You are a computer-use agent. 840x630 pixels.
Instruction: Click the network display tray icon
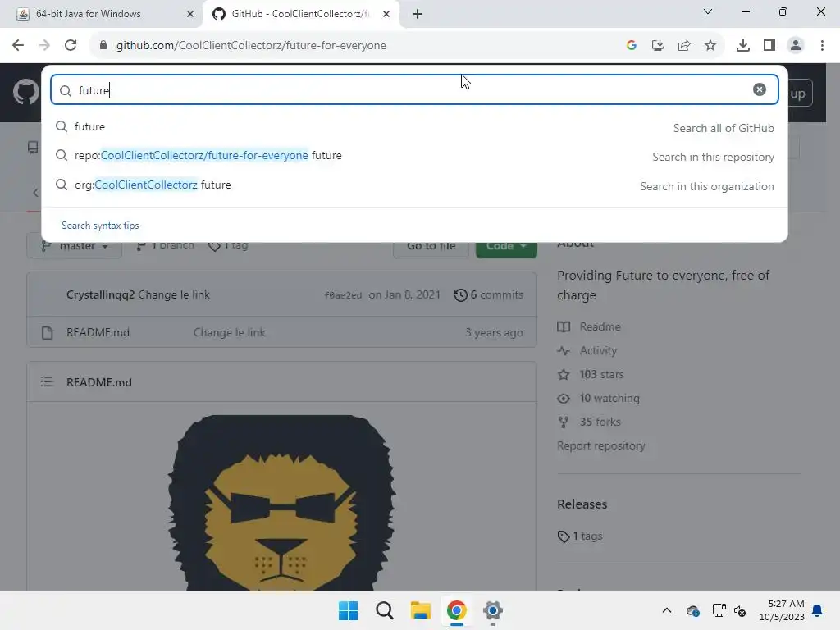719,610
